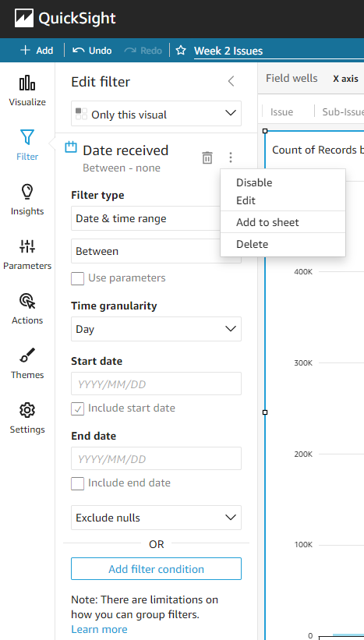Click the 300K axis label
This screenshot has width=364, height=640.
coord(303,362)
